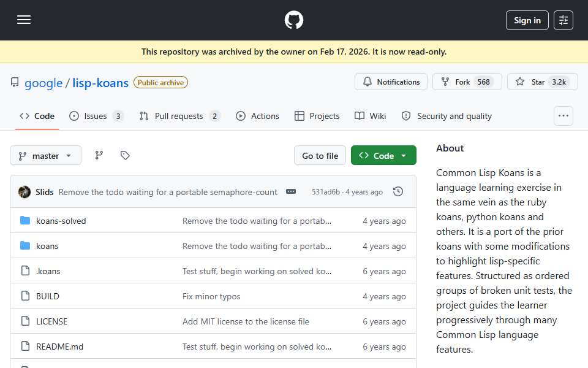The width and height of the screenshot is (588, 368).
Task: Fork the repository
Action: (x=467, y=82)
